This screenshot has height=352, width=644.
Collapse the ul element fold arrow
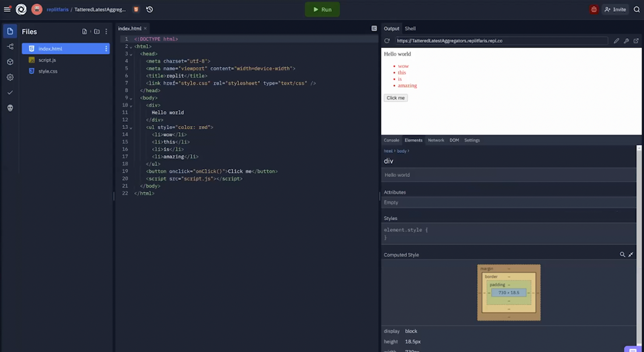(x=131, y=128)
